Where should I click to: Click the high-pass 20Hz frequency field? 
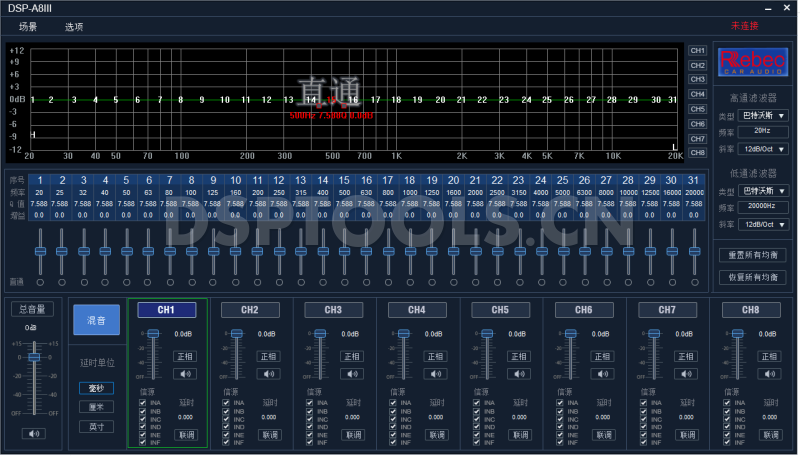click(763, 131)
